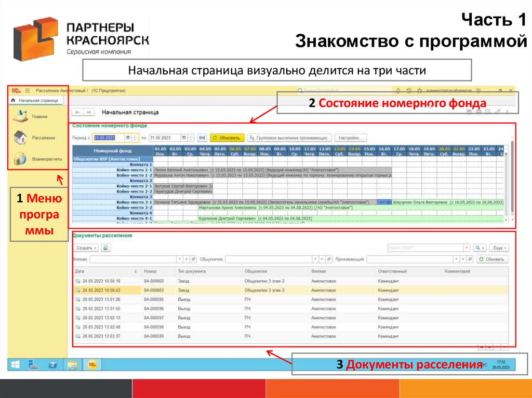This screenshot has width=532, height=398.
Task: Expand the search field dropdown arrow
Action: (467, 248)
